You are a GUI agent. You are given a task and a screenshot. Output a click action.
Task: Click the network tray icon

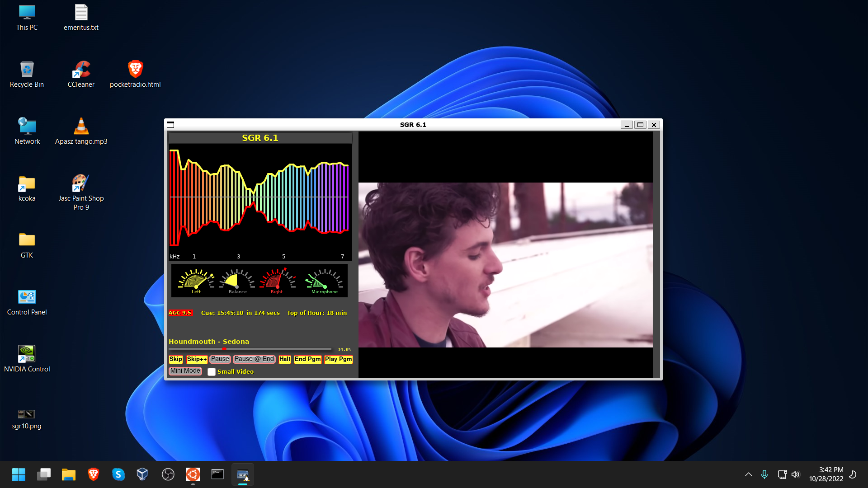(782, 474)
